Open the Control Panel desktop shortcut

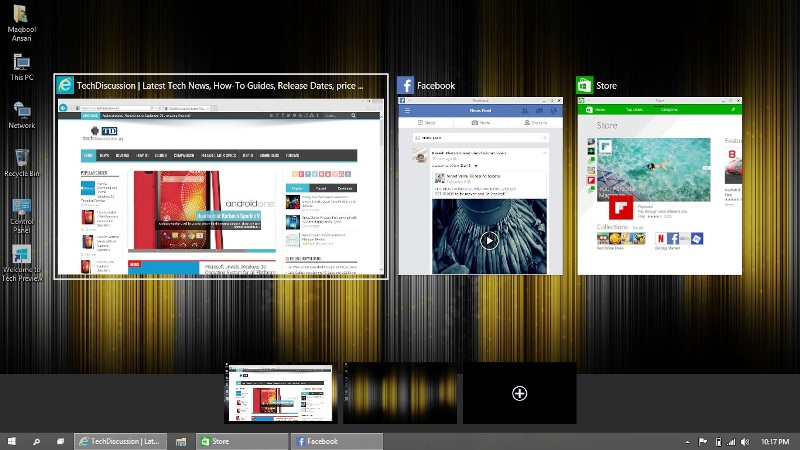click(x=21, y=211)
